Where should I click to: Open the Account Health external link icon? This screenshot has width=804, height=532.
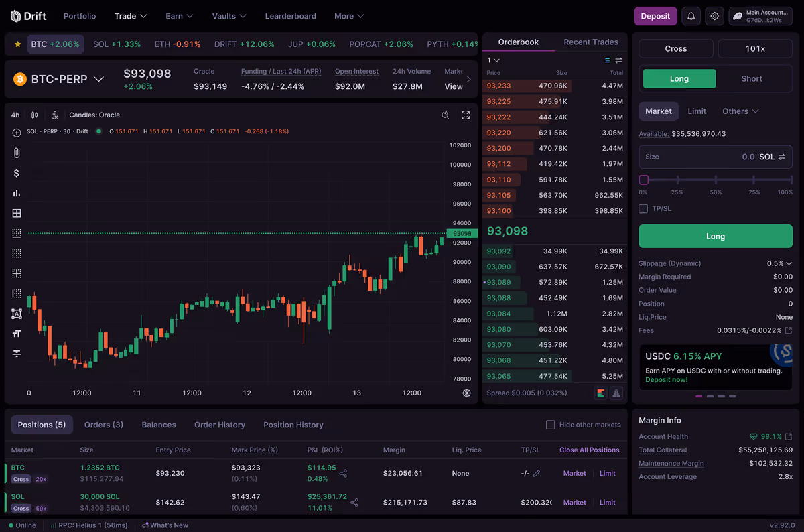[788, 436]
